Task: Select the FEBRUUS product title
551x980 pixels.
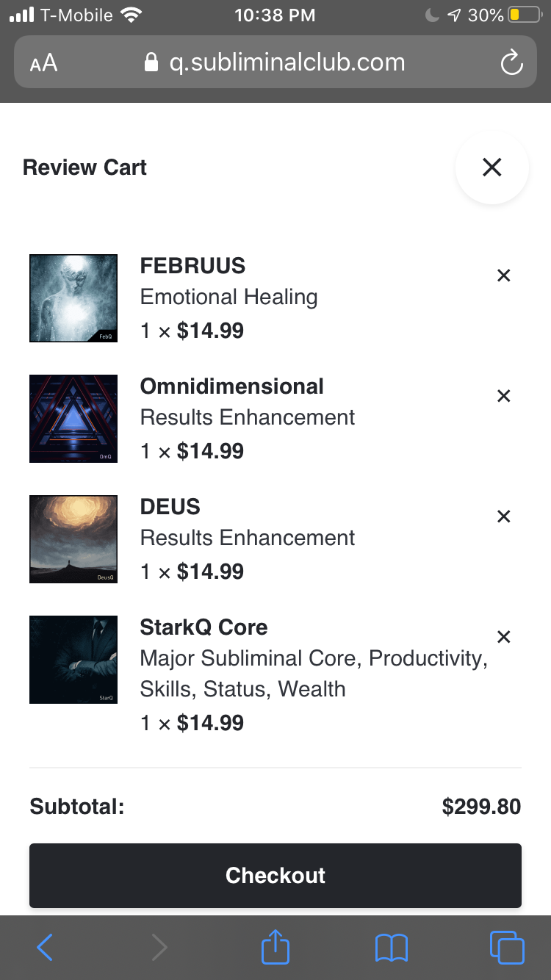Action: click(192, 266)
